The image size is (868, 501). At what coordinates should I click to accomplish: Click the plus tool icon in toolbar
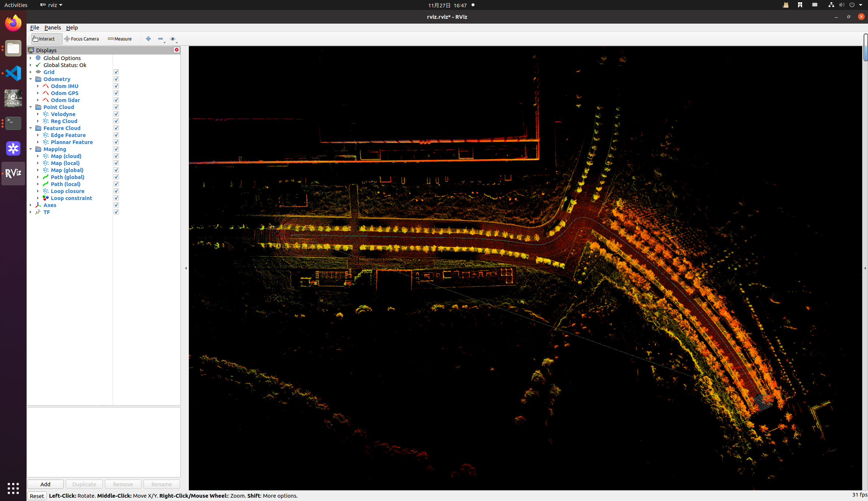click(148, 39)
